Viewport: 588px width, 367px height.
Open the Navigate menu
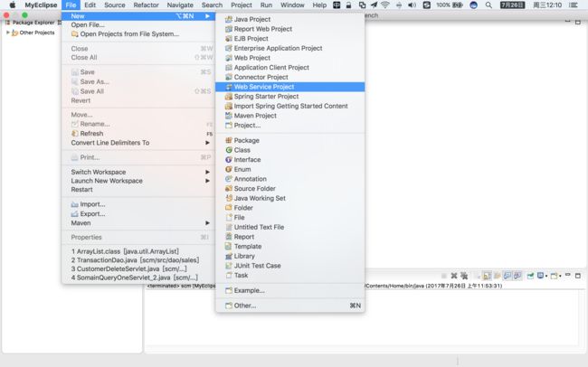(x=180, y=5)
